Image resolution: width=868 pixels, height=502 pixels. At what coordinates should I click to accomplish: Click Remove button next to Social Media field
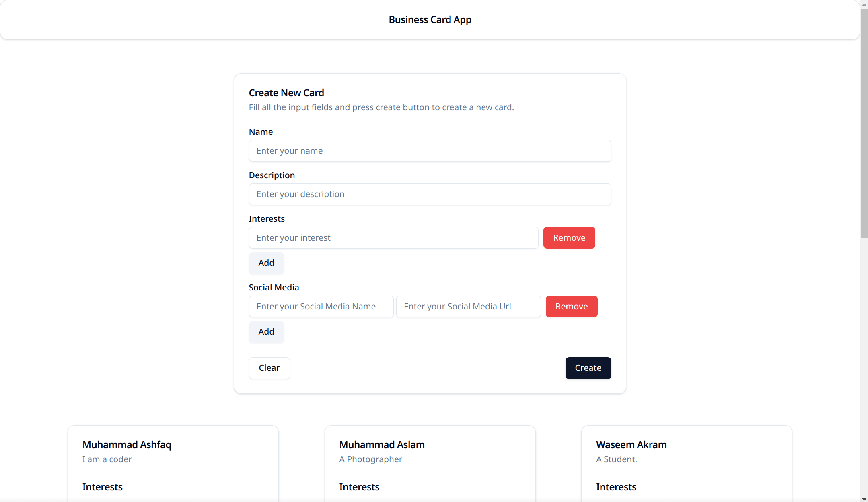(x=571, y=306)
